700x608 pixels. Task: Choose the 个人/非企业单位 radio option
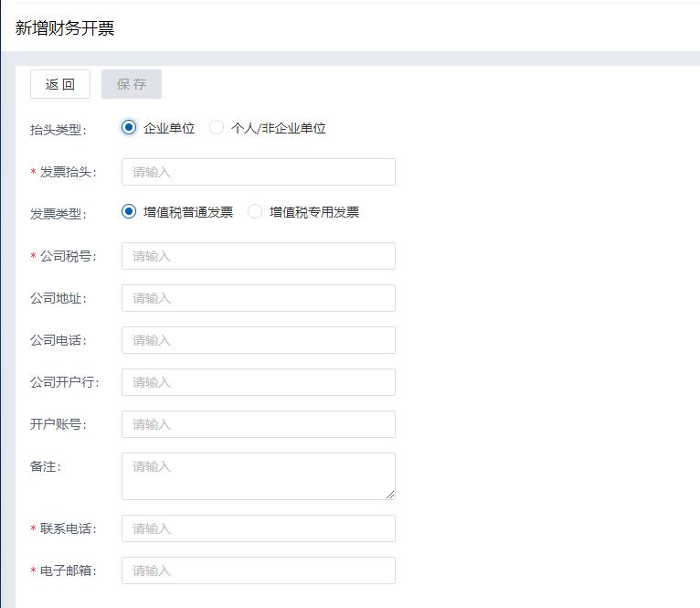click(217, 128)
